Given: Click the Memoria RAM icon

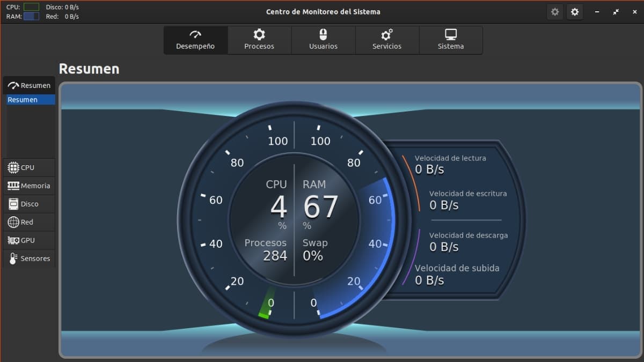Looking at the screenshot, I should [x=13, y=186].
